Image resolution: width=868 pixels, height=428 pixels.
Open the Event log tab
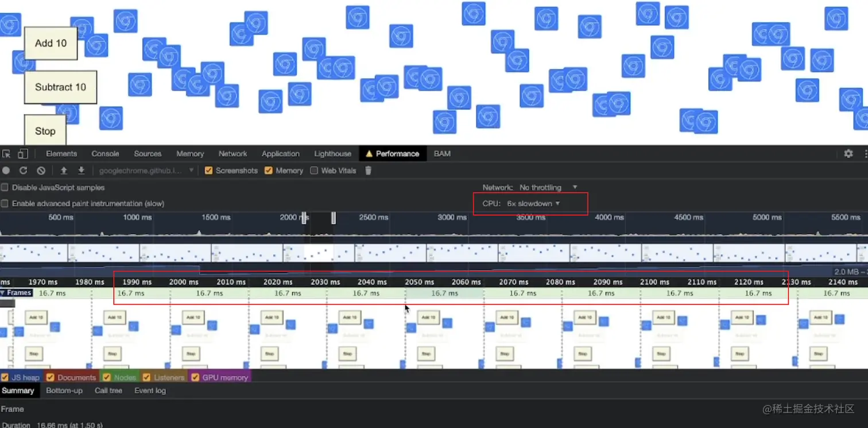click(150, 391)
